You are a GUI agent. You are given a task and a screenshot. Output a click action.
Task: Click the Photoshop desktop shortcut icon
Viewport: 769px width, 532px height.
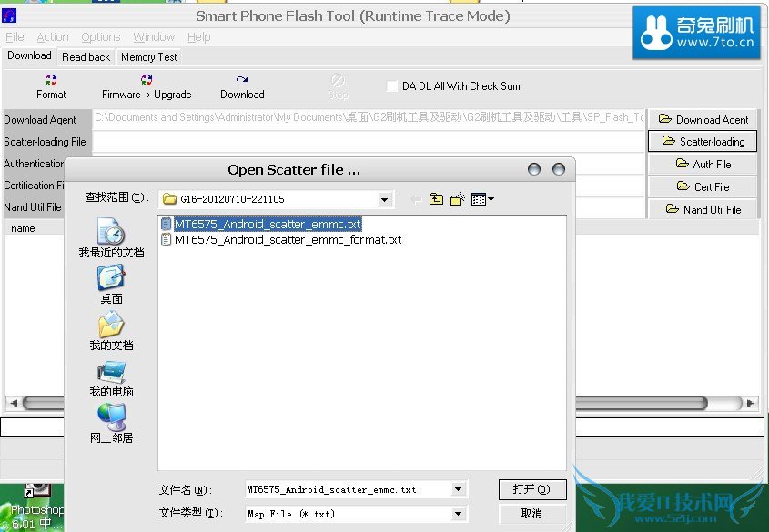tap(36, 505)
